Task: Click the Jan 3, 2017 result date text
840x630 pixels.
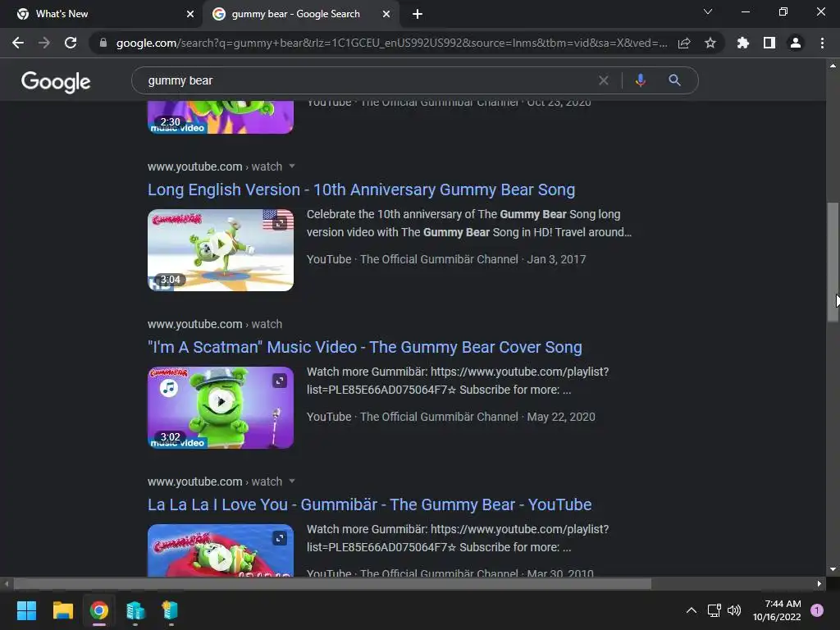Action: click(x=557, y=259)
